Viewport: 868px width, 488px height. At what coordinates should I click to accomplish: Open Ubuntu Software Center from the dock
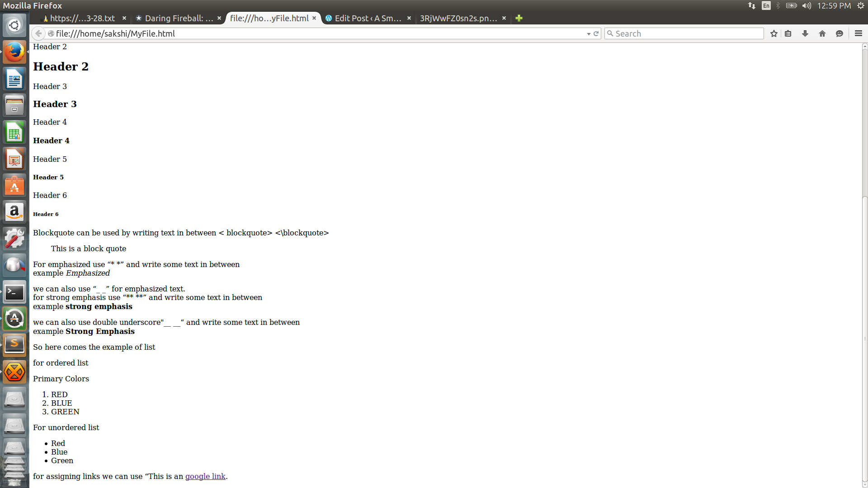point(14,186)
